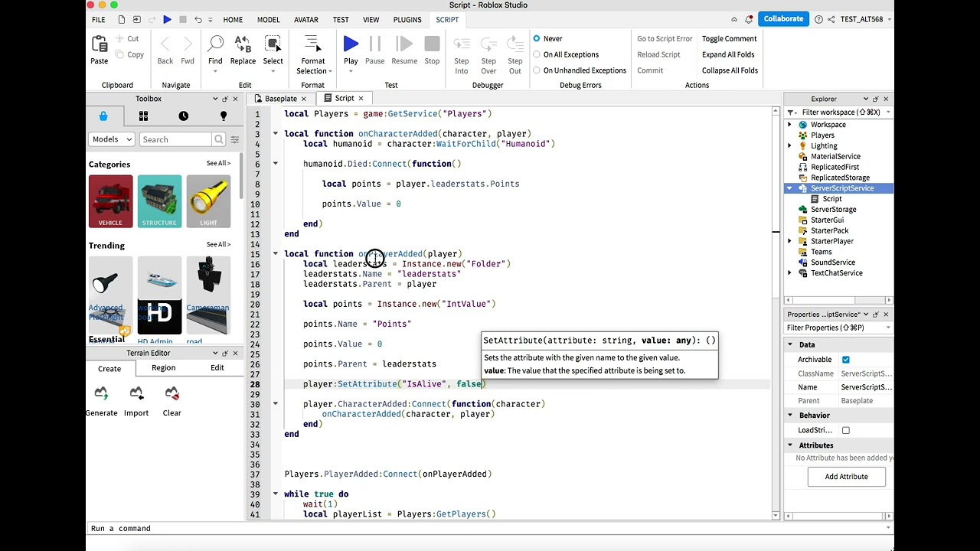Image resolution: width=980 pixels, height=551 pixels.
Task: Click the Add Attribute button
Action: pos(846,477)
